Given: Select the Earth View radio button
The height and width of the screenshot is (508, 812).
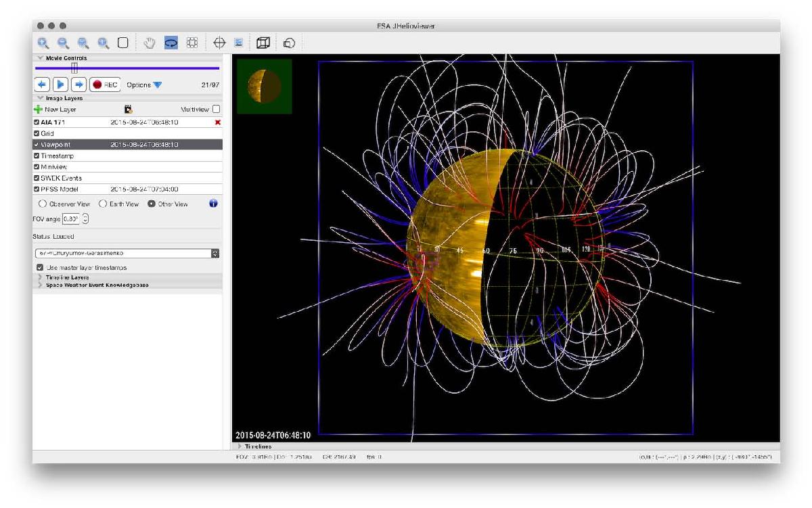Looking at the screenshot, I should point(104,204).
